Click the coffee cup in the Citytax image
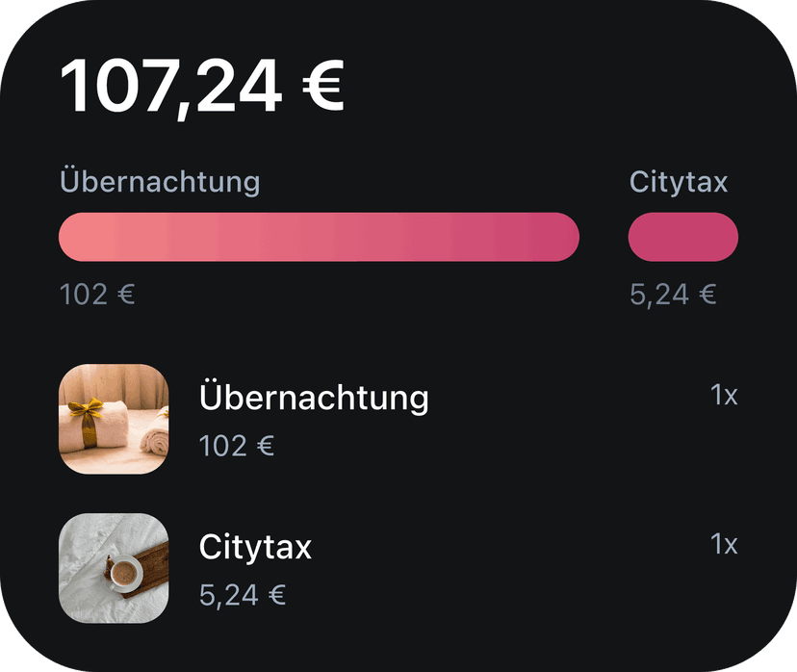 (x=123, y=575)
